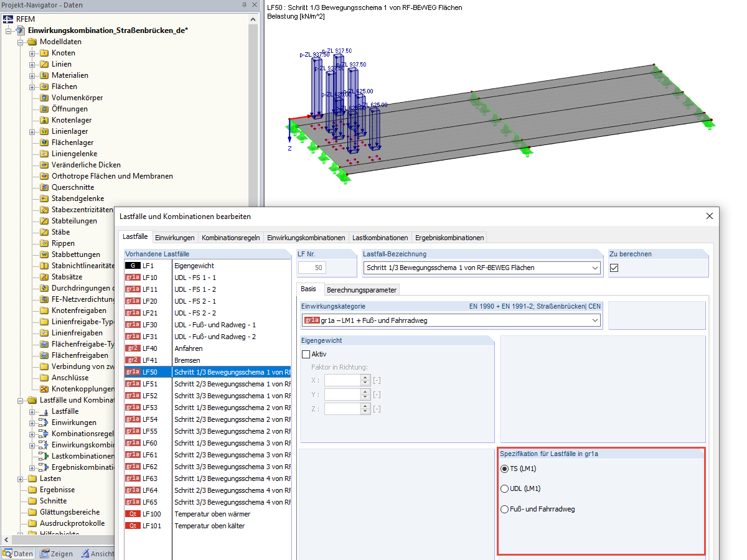Click the Linien icon in the tree
This screenshot has width=747, height=560.
[x=44, y=64]
